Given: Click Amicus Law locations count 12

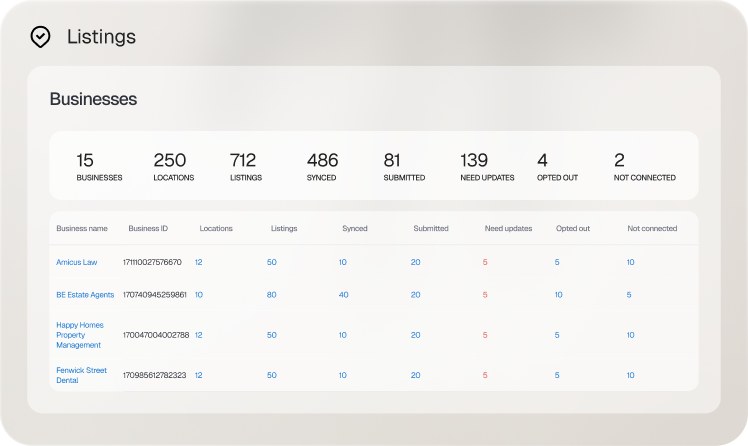Looking at the screenshot, I should point(198,262).
